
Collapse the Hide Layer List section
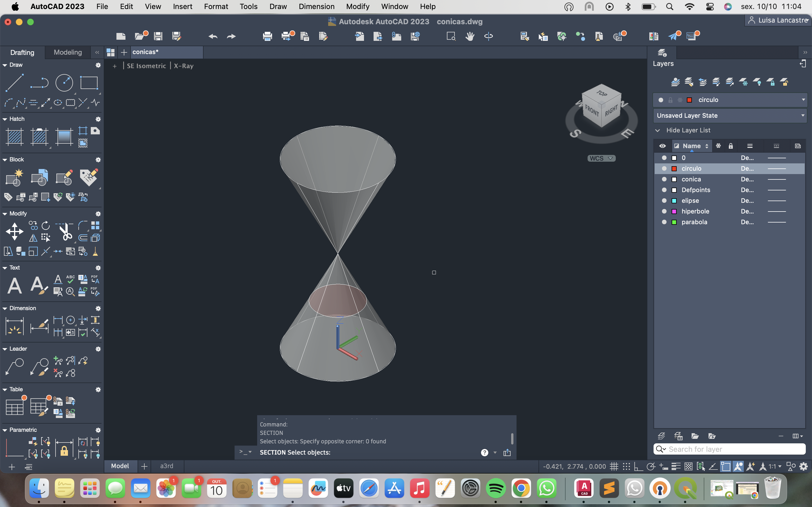click(x=658, y=130)
